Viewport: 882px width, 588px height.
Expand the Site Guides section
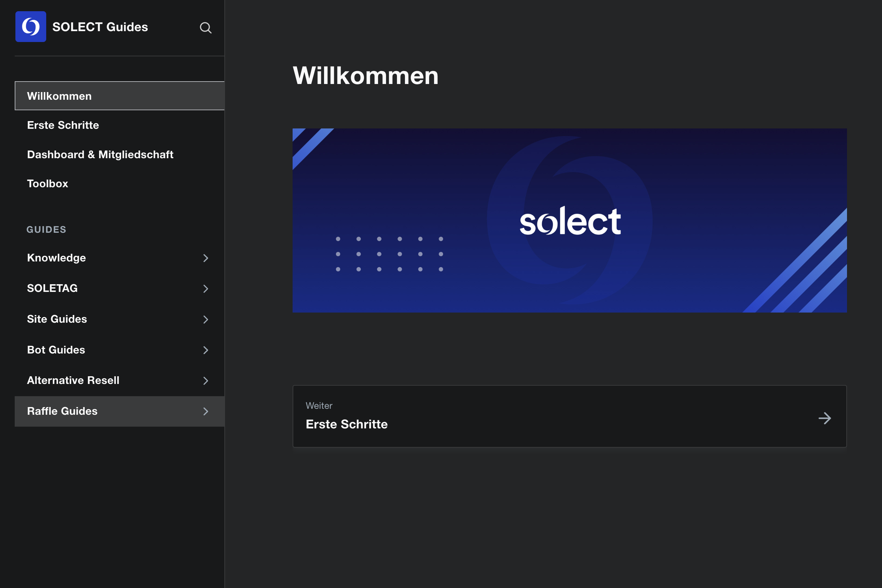pos(57,319)
